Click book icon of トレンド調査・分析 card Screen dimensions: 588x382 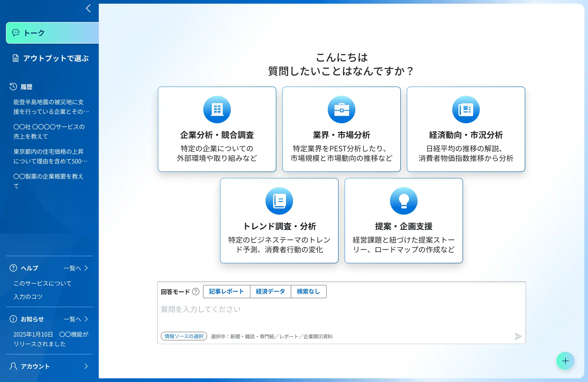[279, 201]
